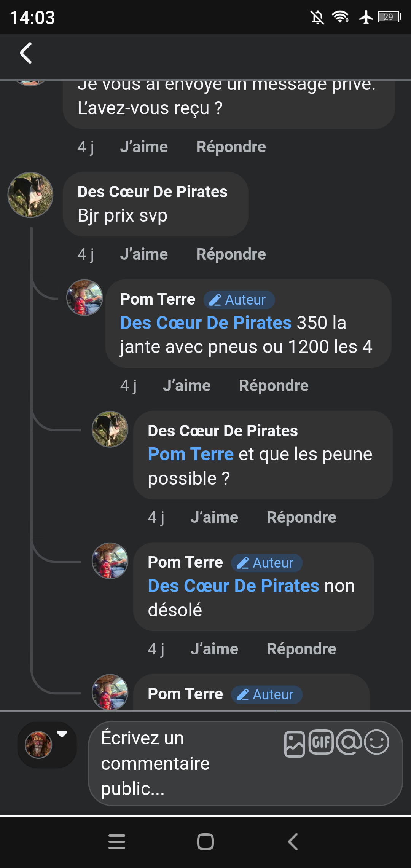Reply to the "Bjr prix svp" comment
This screenshot has width=411, height=868.
point(231,254)
